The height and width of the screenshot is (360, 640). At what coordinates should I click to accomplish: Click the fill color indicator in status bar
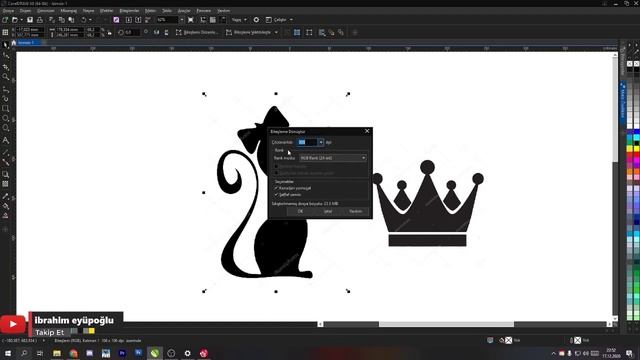tap(509, 340)
